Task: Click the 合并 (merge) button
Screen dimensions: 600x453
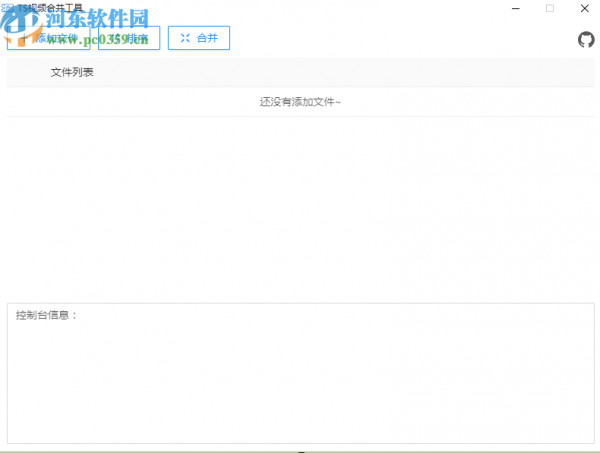Action: 199,38
